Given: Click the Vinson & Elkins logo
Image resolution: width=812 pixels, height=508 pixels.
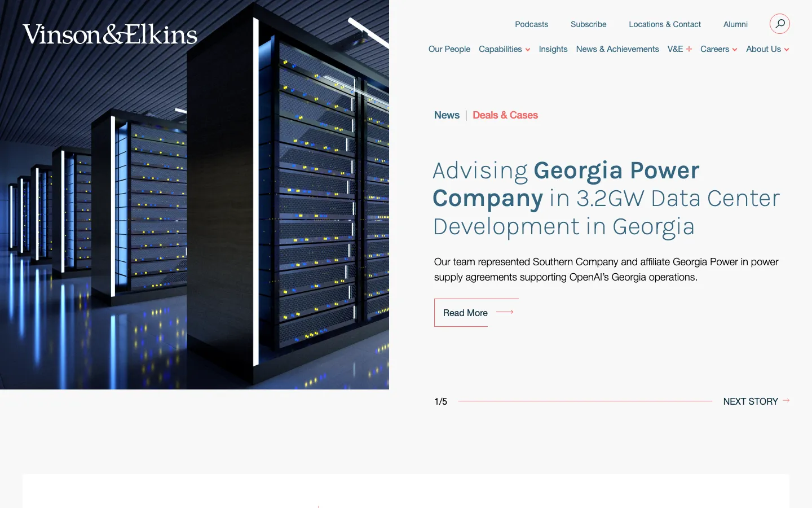Looking at the screenshot, I should pyautogui.click(x=110, y=34).
